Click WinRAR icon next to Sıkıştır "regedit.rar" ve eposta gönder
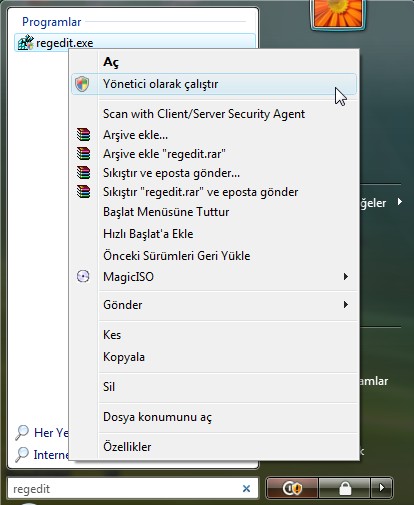Image resolution: width=414 pixels, height=505 pixels. point(83,192)
